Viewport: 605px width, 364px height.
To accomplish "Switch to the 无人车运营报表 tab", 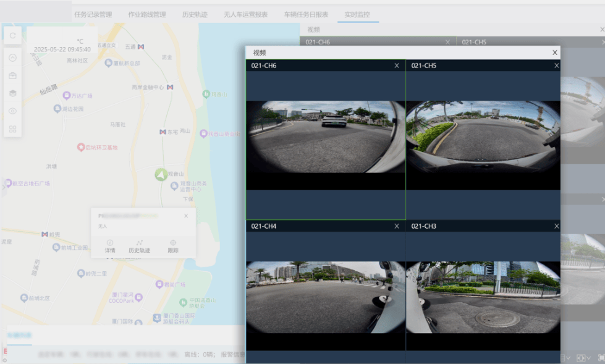I will click(245, 14).
